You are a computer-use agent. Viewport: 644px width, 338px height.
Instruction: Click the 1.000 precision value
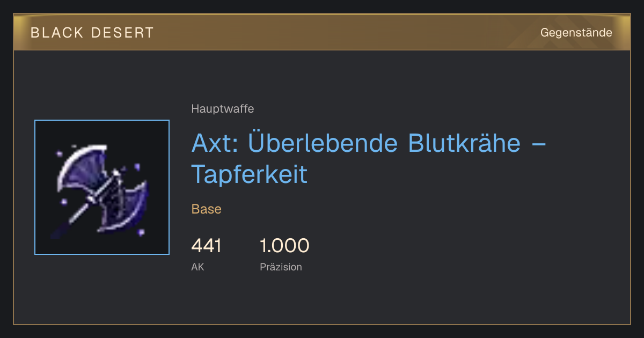(284, 246)
